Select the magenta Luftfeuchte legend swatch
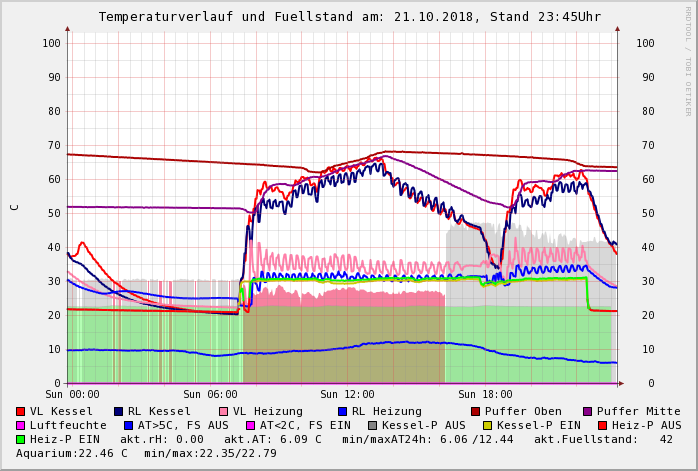 point(21,425)
